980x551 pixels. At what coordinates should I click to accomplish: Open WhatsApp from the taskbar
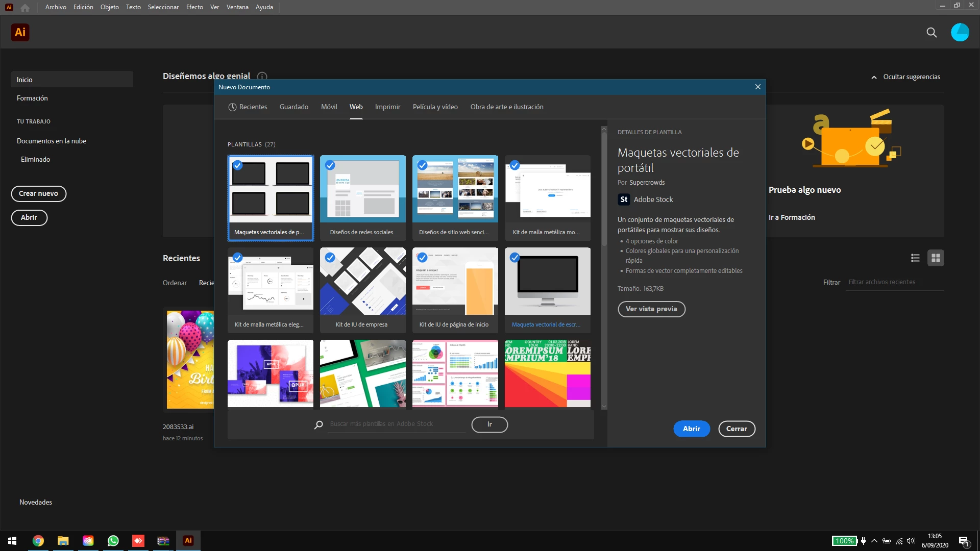[x=113, y=541]
